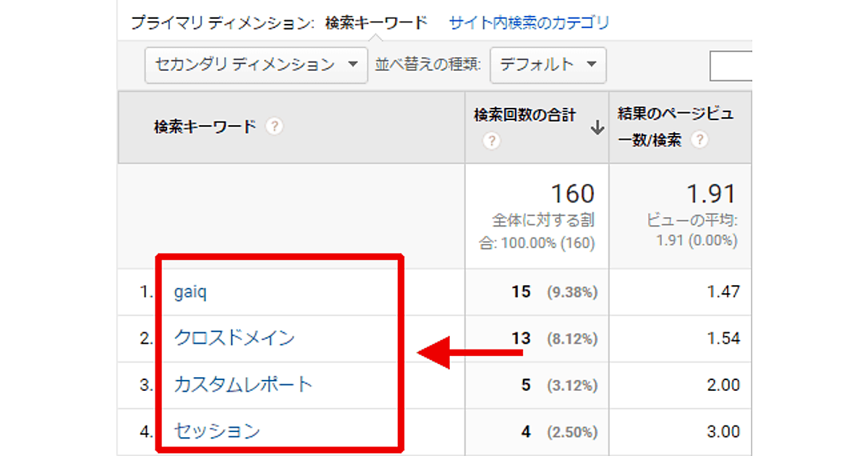The width and height of the screenshot is (868, 456).
Task: Open the gaiq keyword link
Action: [192, 292]
